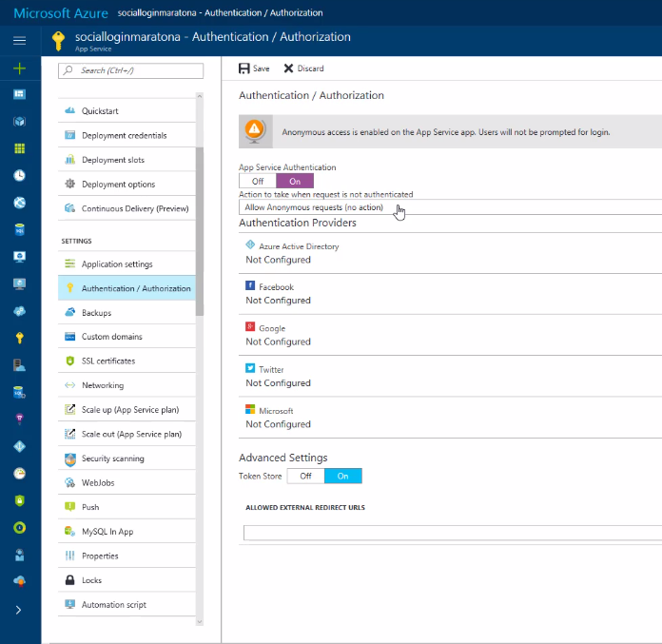662x644 pixels.
Task: Open the Dashboard icon in left rail
Action: [x=19, y=94]
